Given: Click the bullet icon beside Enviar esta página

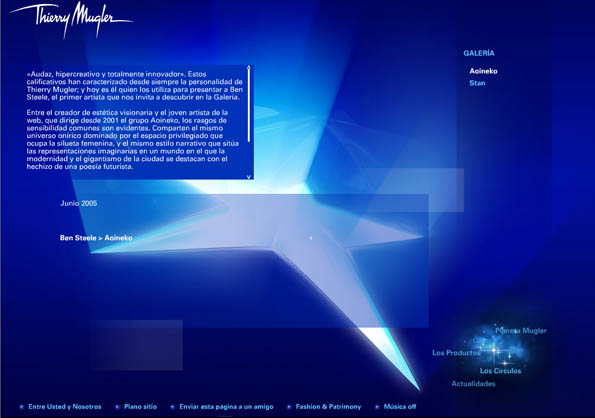Looking at the screenshot, I should click(x=172, y=407).
